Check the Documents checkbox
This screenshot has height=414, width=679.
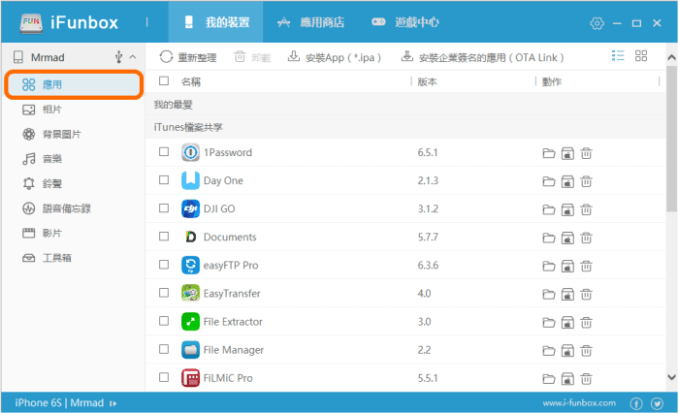[164, 236]
